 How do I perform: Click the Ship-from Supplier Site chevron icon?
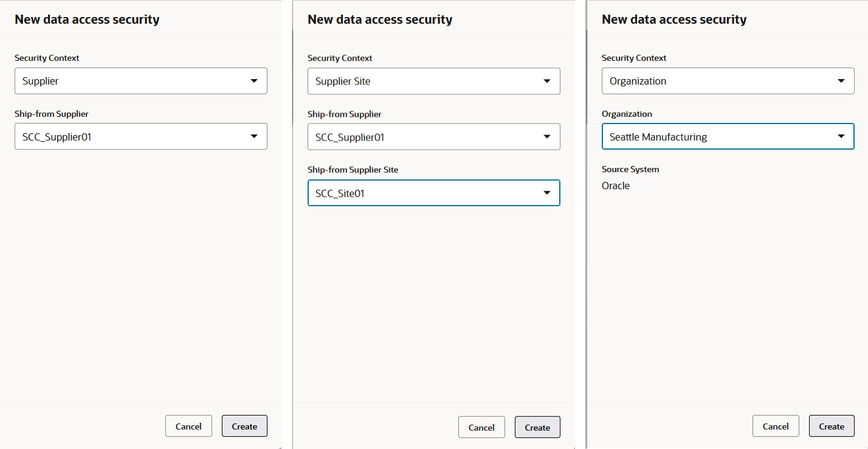(547, 193)
